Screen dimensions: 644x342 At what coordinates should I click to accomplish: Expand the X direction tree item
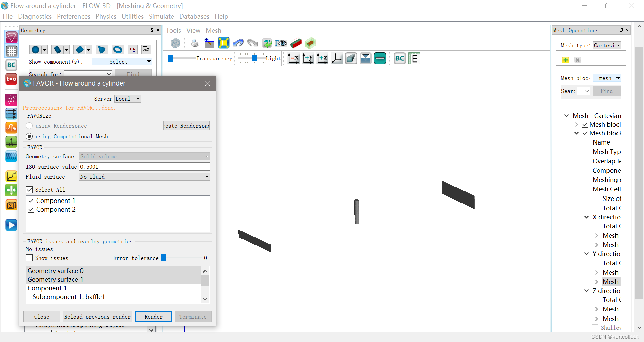[586, 217]
